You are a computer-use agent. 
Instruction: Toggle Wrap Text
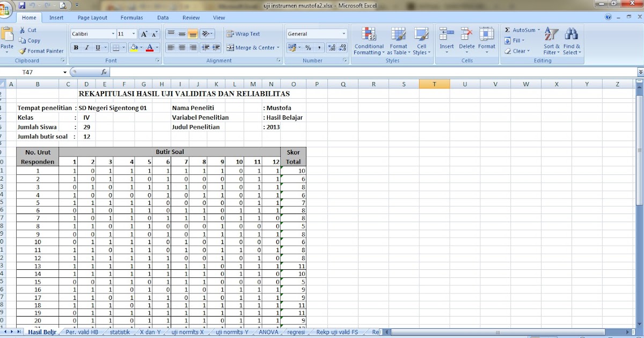pos(243,34)
